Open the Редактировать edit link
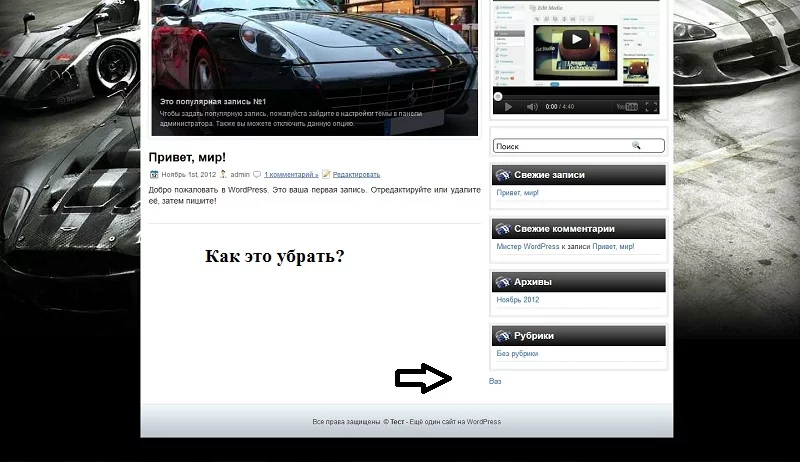The height and width of the screenshot is (462, 800). [x=356, y=174]
